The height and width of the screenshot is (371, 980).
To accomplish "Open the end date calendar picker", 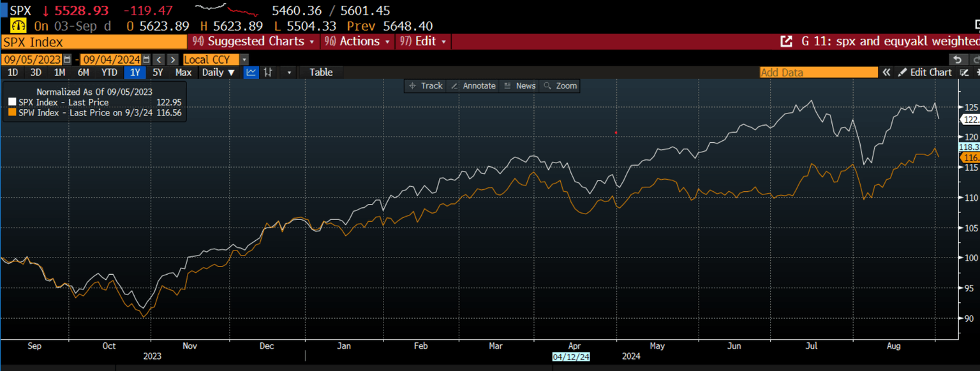I will 147,59.
